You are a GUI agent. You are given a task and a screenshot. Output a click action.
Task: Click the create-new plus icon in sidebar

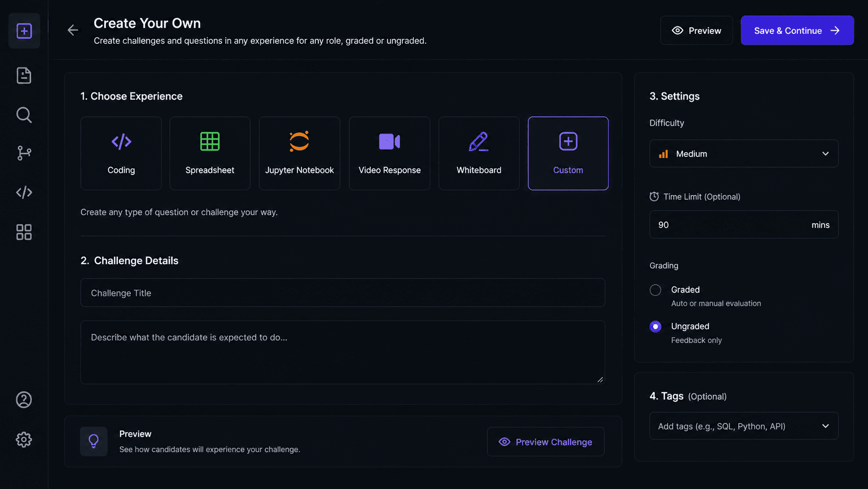[24, 31]
